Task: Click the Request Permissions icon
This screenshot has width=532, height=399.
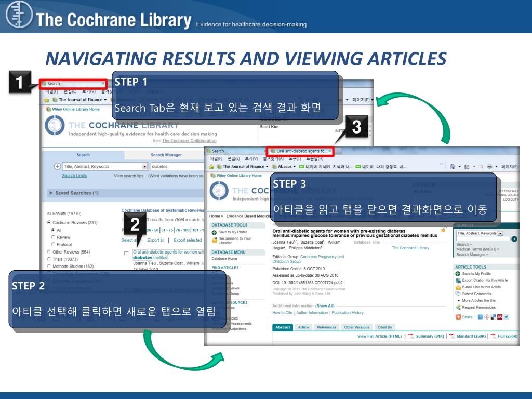Action: click(x=458, y=307)
